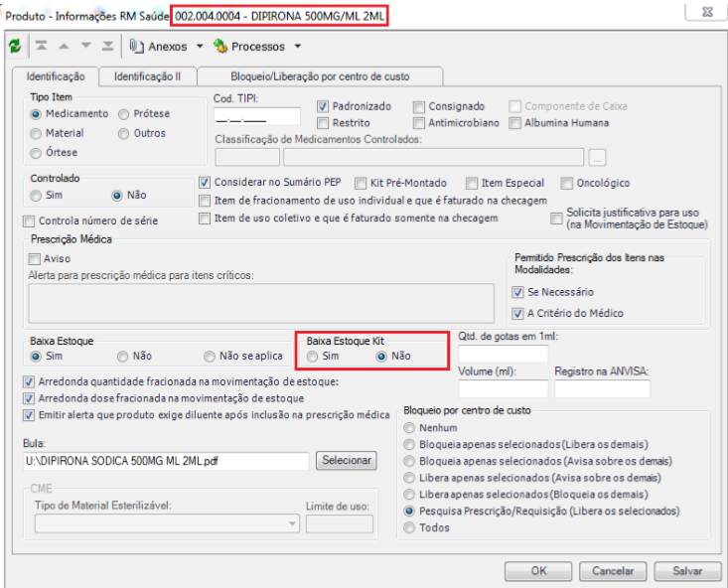Select Bloqueia apenas selecionados (Avisa sobre os demais)
Image resolution: width=728 pixels, height=588 pixels.
point(409,462)
